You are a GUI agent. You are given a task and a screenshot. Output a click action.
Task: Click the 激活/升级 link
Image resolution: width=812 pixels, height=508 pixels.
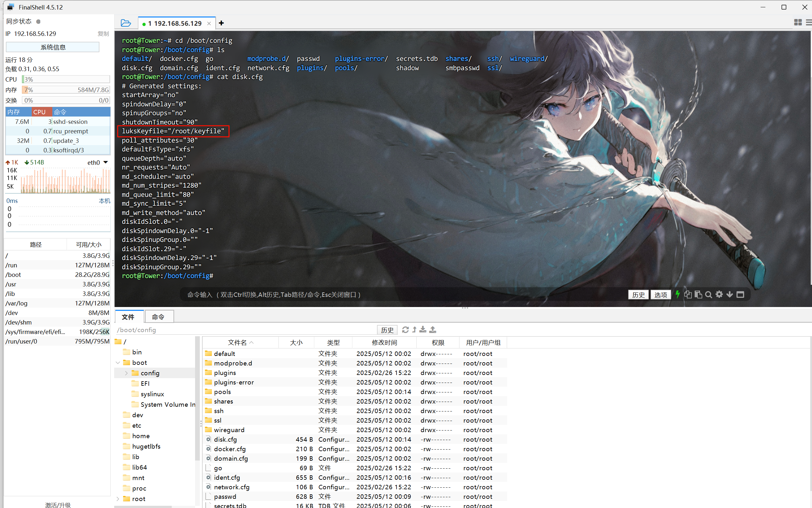click(x=58, y=505)
